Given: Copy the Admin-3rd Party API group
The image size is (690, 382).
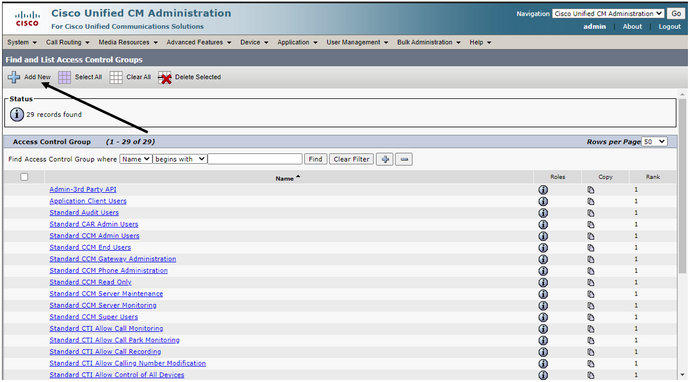Looking at the screenshot, I should coord(591,190).
